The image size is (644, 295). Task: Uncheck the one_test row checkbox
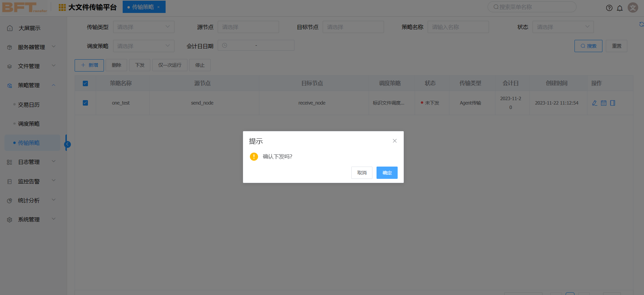click(85, 103)
